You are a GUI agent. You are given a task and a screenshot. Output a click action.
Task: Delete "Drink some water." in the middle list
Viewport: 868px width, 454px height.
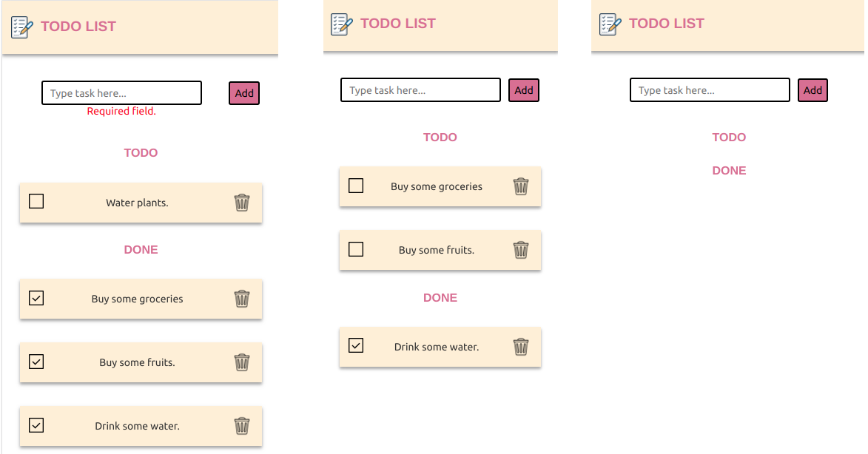(x=521, y=347)
